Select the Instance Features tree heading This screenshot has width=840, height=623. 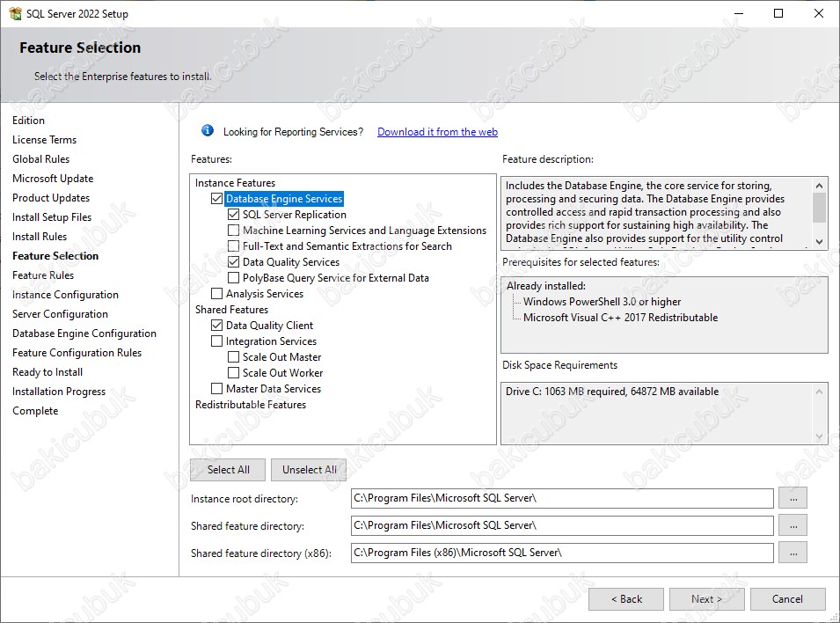pyautogui.click(x=235, y=183)
